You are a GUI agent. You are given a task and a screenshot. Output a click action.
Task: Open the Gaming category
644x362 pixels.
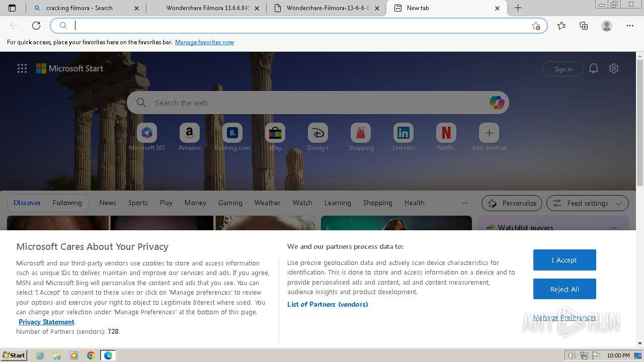230,203
